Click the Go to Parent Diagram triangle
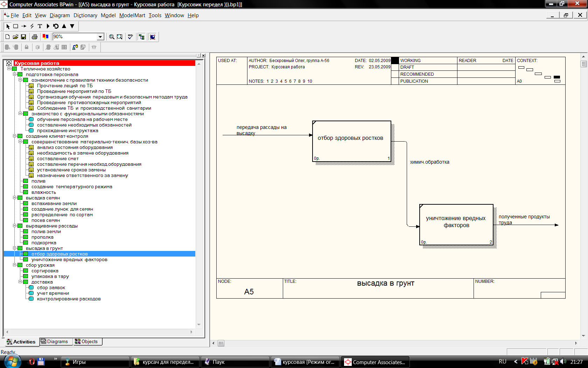The width and height of the screenshot is (588, 368). pos(64,26)
